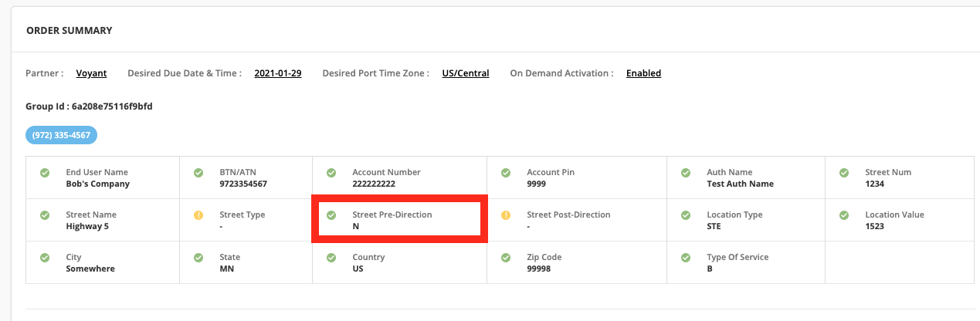Click green check icon beside Account Pin
980x321 pixels.
point(506,173)
